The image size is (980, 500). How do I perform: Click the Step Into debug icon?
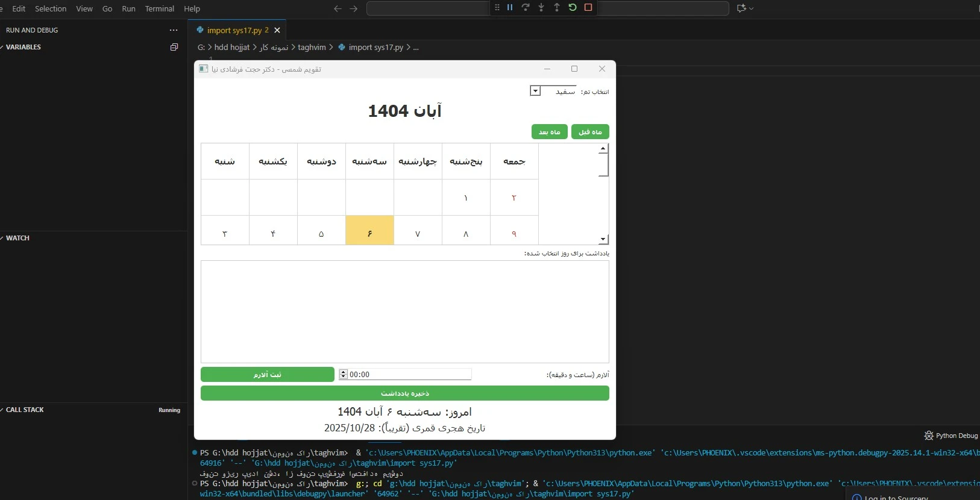pos(541,8)
